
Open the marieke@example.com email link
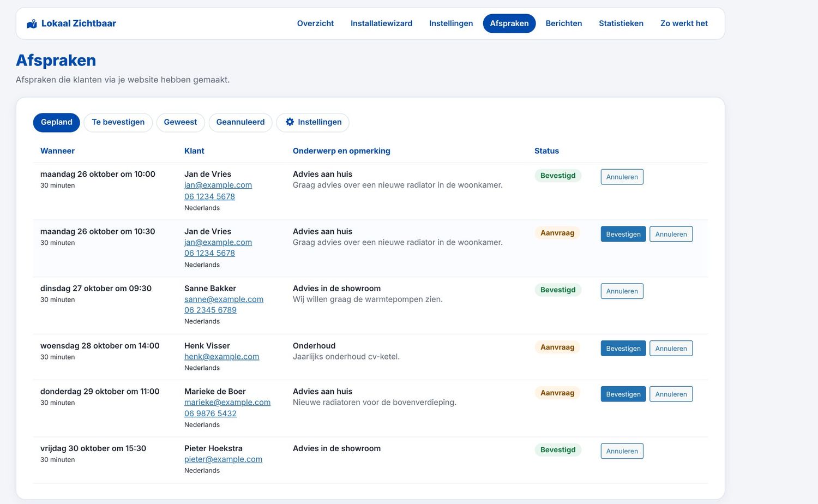[227, 403]
